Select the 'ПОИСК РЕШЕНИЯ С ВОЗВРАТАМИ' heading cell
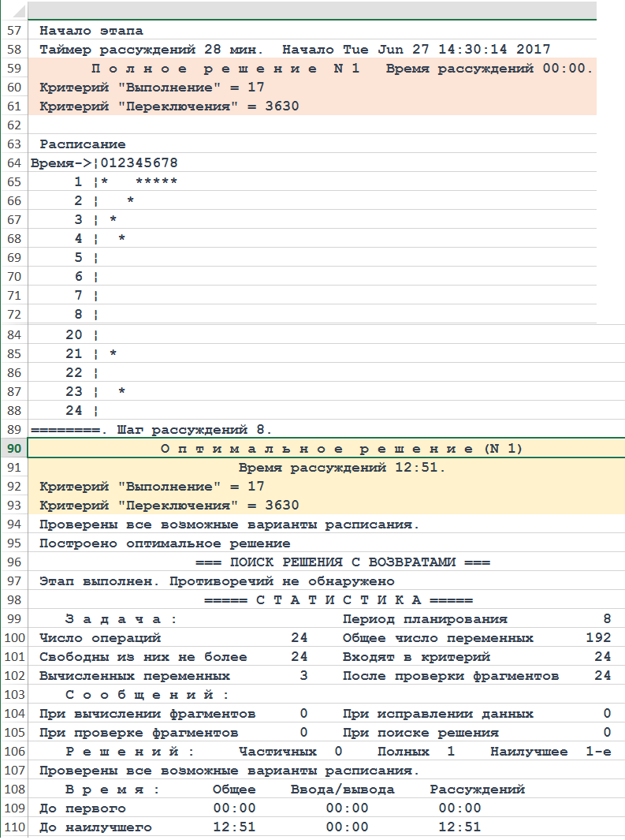 point(342,562)
